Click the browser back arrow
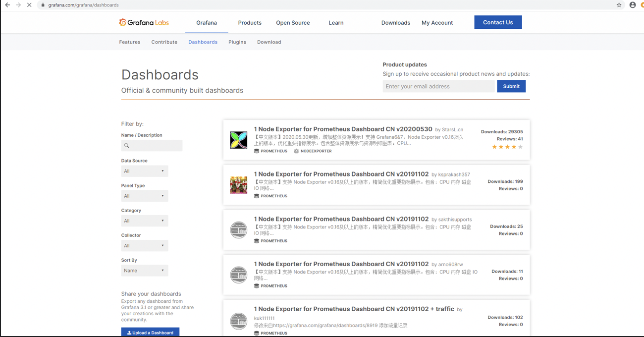Screen dimensions: 644x337 point(7,5)
